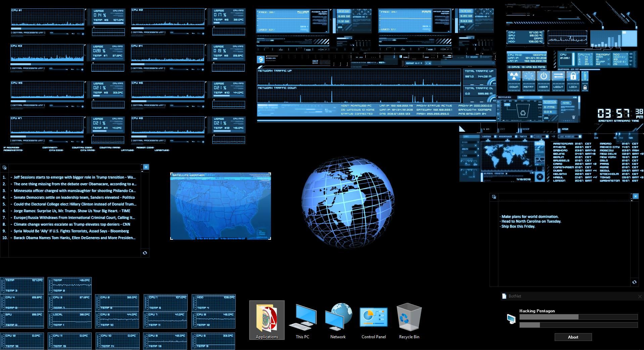Open the Network desktop icon
The width and height of the screenshot is (644, 350).
point(338,320)
